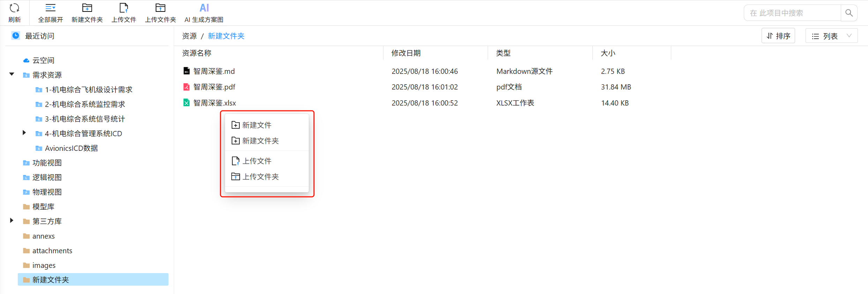Select 逻辑视图 in the tree
Viewport: 868px width, 294px height.
coord(47,178)
